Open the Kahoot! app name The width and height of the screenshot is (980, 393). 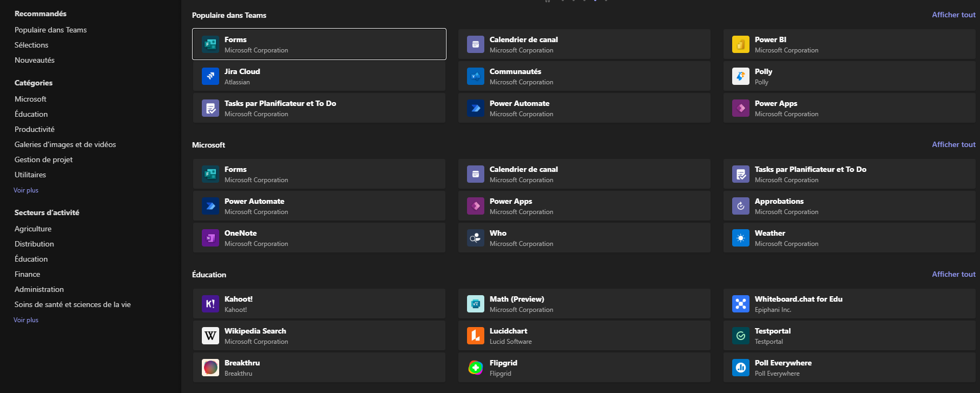click(239, 299)
